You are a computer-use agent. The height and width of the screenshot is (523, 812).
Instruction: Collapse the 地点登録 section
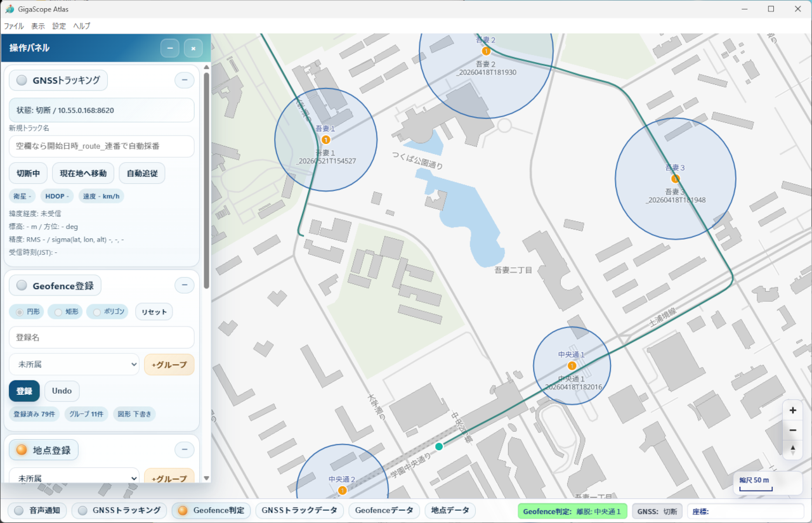click(184, 449)
